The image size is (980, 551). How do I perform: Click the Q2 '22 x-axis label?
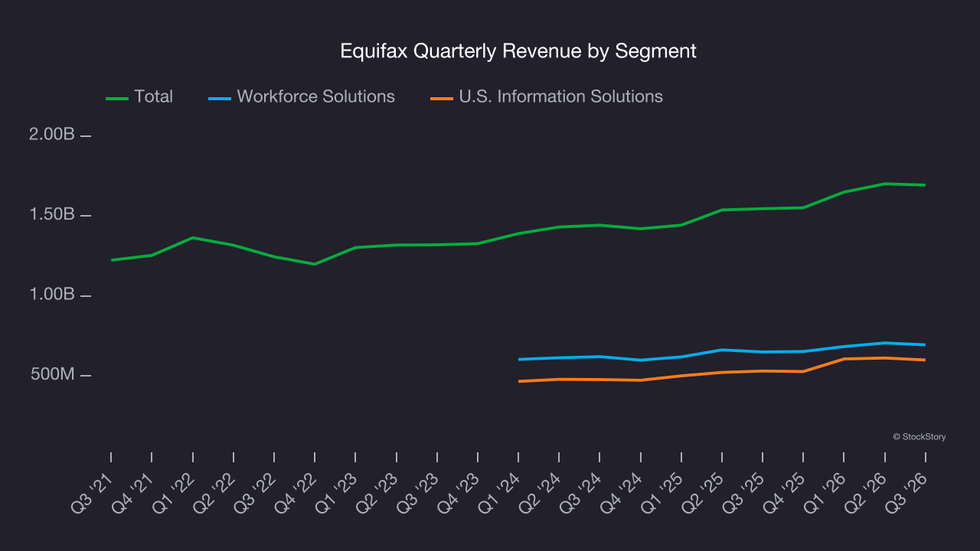click(x=215, y=492)
